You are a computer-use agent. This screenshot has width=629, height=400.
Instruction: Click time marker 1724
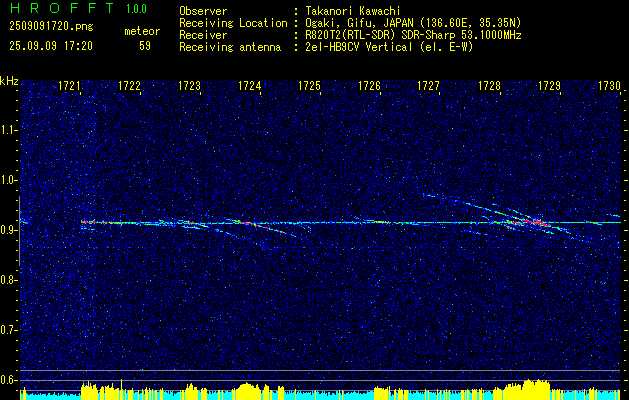[x=249, y=85]
